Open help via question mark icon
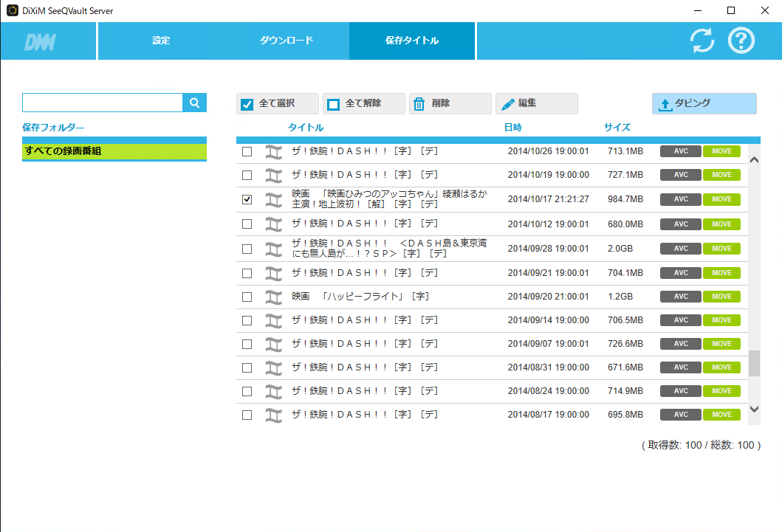Image resolution: width=782 pixels, height=532 pixels. point(741,41)
